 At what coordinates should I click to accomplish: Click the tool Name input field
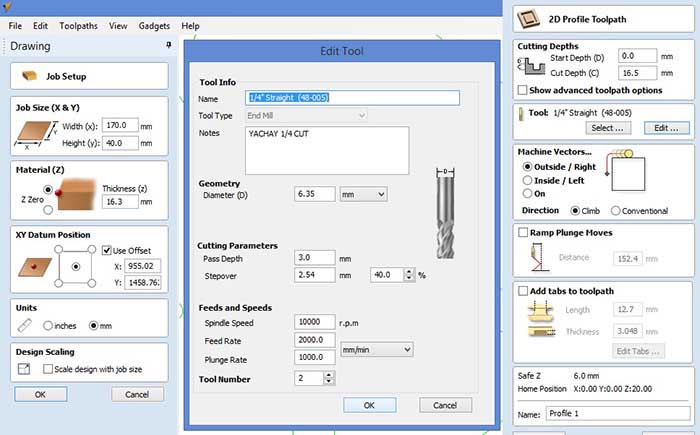(352, 98)
